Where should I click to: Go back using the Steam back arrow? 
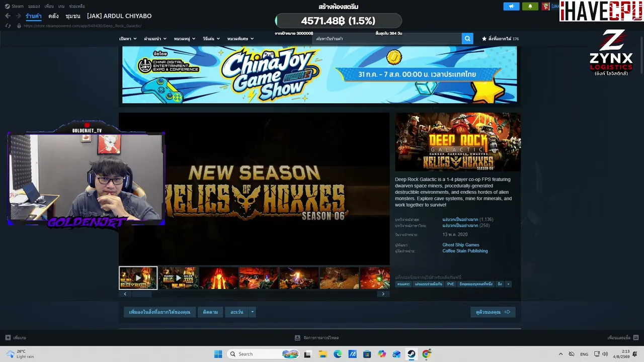click(x=8, y=16)
